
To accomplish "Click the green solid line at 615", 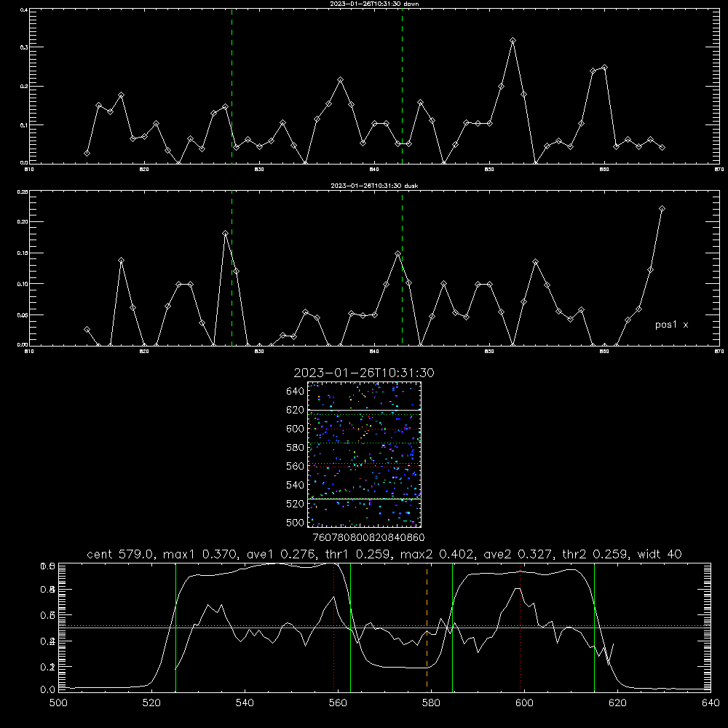I will pos(594,627).
